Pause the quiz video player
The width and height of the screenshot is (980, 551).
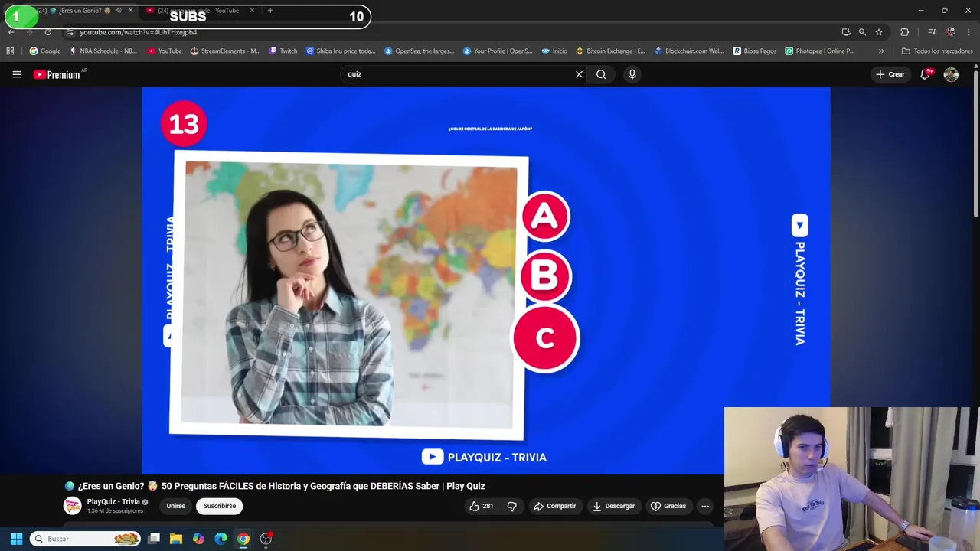pos(485,281)
